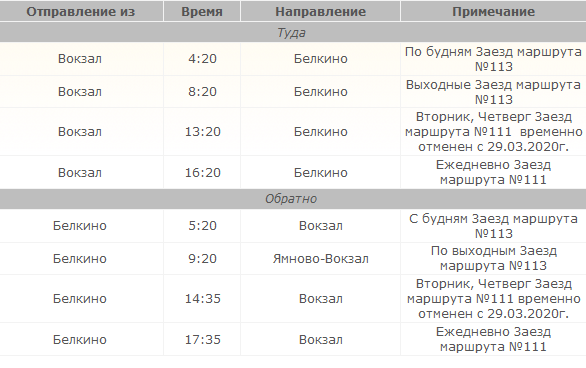Click the 14:35 return time cell

pyautogui.click(x=202, y=299)
